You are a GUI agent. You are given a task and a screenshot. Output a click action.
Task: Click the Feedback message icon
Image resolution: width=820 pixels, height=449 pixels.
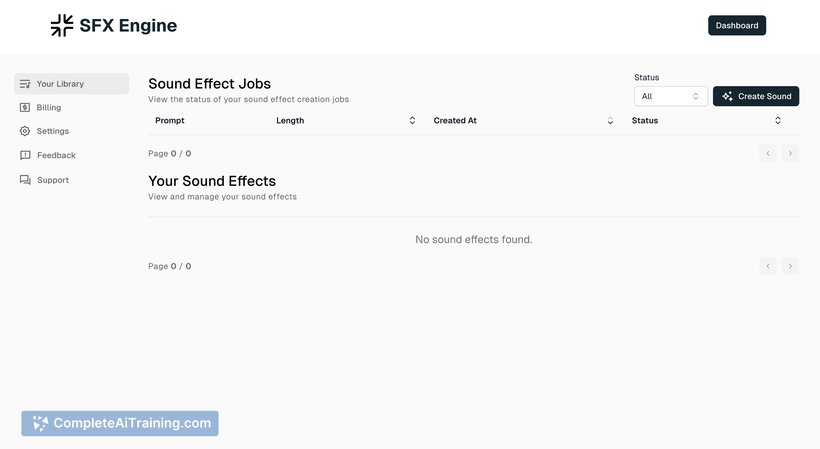pos(25,155)
